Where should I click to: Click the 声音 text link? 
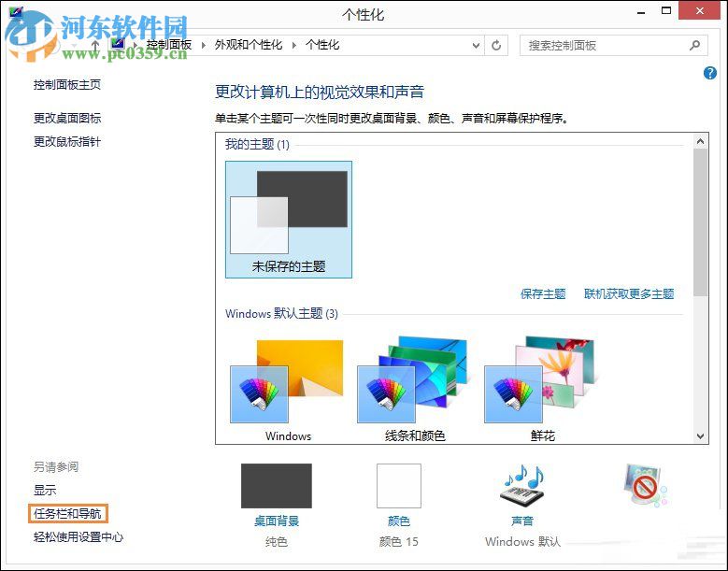tap(522, 521)
